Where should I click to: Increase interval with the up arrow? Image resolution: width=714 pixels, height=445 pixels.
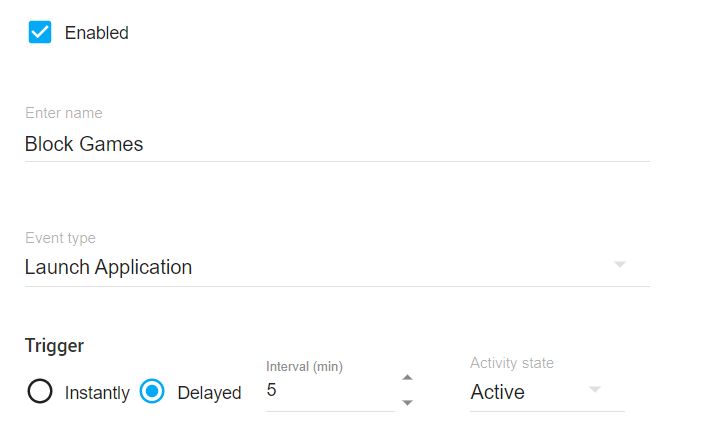(x=407, y=377)
